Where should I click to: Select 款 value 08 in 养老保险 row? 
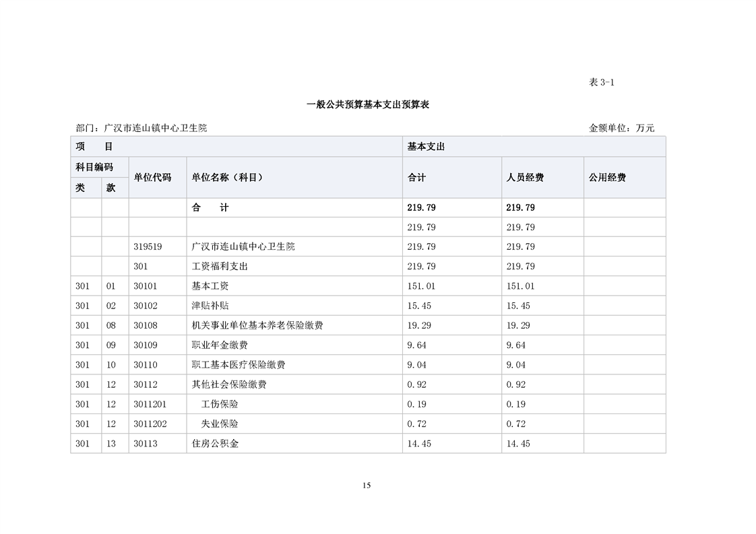click(x=111, y=326)
